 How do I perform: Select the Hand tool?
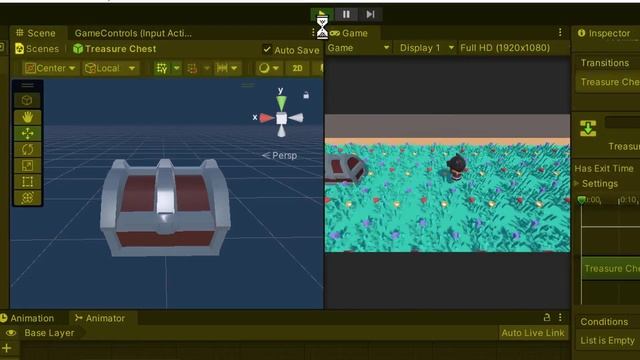[x=27, y=117]
